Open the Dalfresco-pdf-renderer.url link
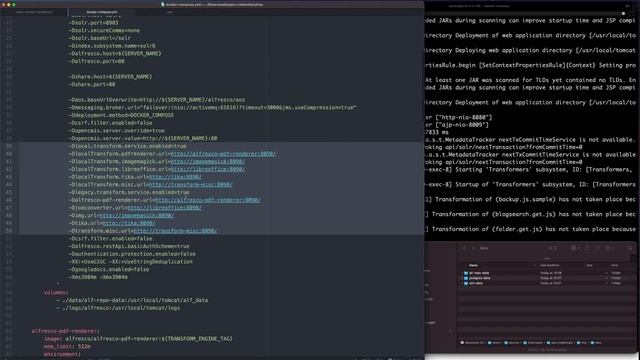The width and height of the screenshot is (640, 360). coord(207,200)
